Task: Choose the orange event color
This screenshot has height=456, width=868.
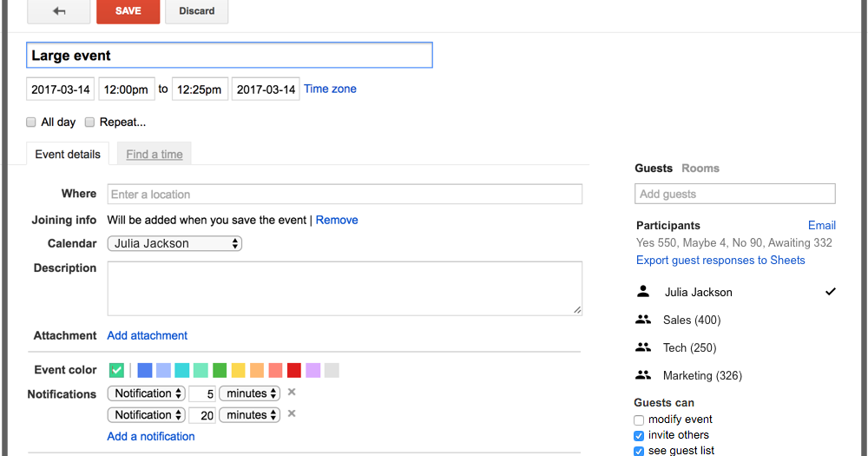Action: click(x=257, y=370)
